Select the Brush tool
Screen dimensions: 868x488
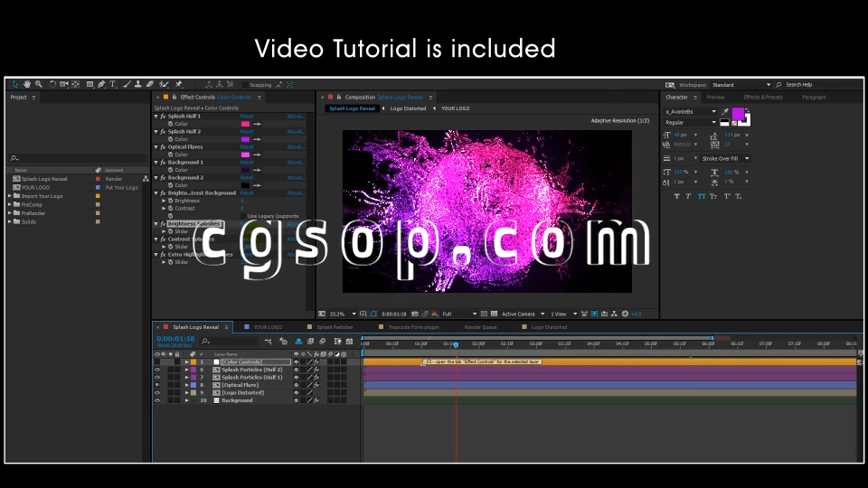click(127, 84)
